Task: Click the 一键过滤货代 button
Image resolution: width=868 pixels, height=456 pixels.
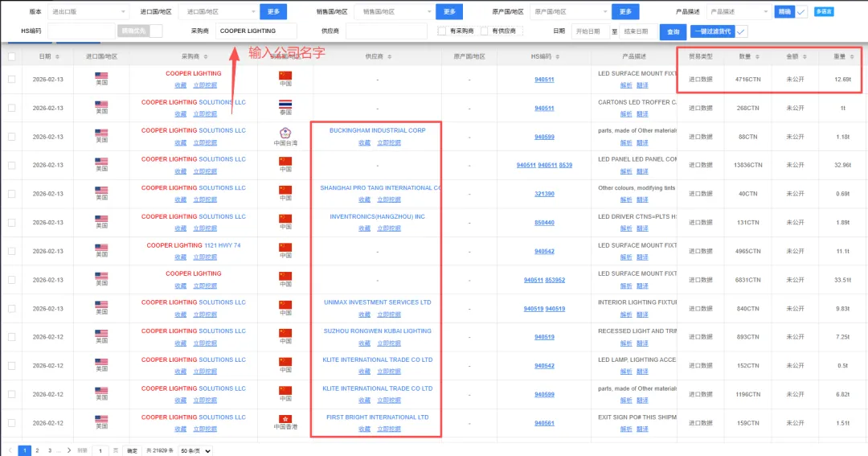Action: tap(712, 31)
